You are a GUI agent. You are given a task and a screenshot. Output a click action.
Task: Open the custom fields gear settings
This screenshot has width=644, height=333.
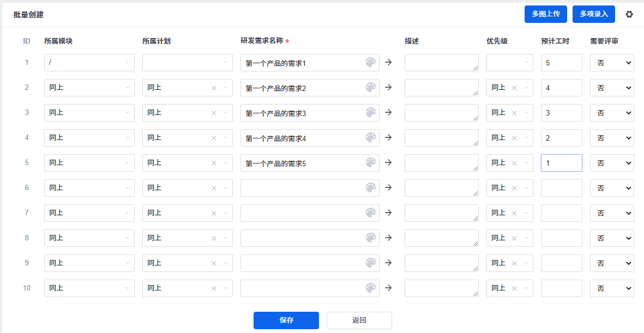point(629,14)
